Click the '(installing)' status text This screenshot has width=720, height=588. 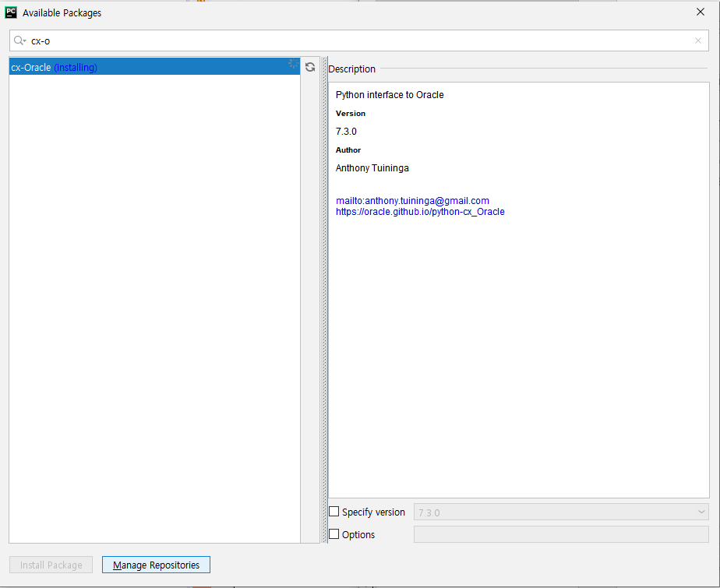(x=76, y=68)
